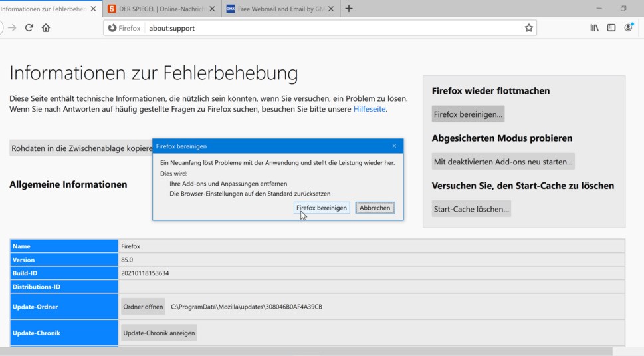Toggle the sidebar view icon

click(x=611, y=28)
